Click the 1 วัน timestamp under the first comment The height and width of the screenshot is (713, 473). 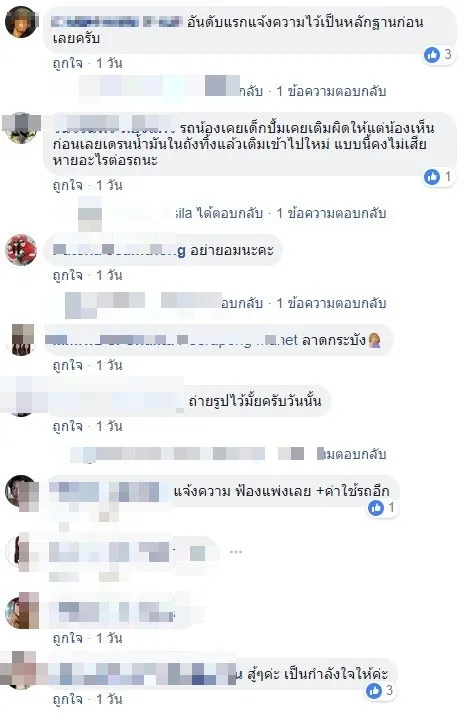pos(109,63)
